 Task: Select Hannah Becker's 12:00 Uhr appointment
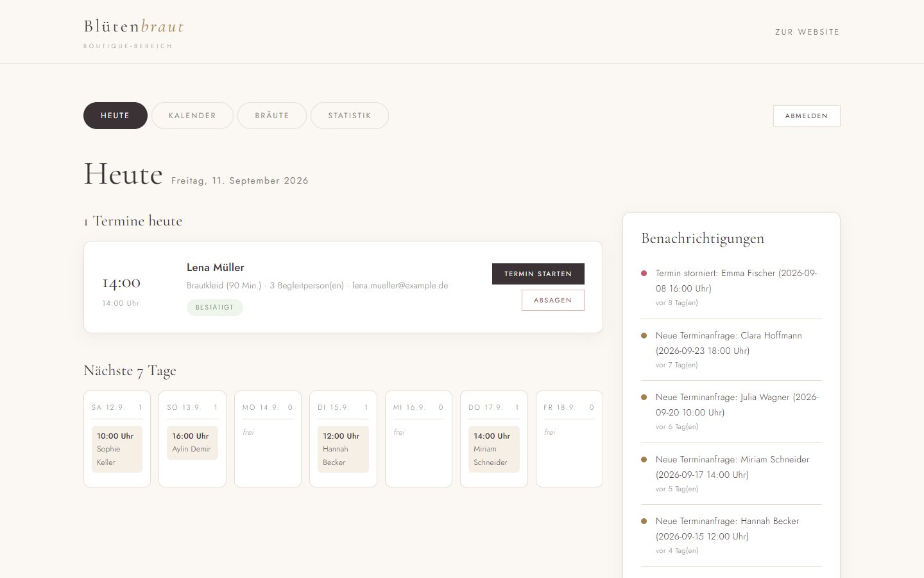coord(343,449)
